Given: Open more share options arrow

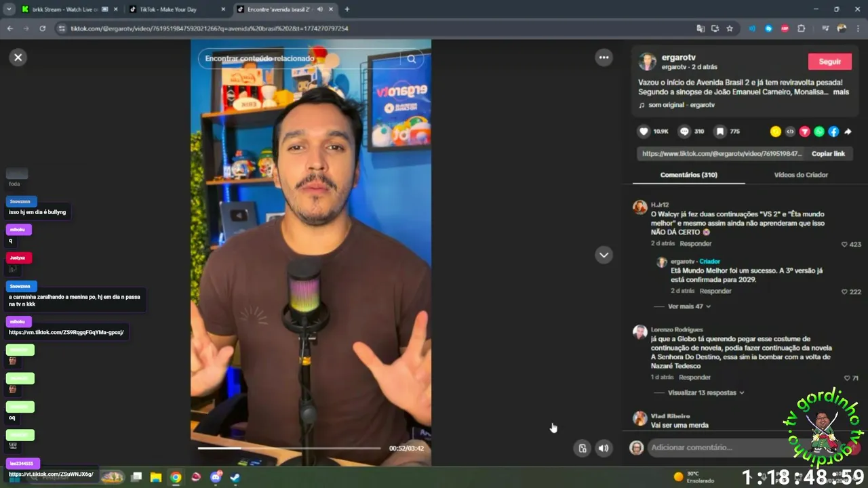Looking at the screenshot, I should (848, 131).
